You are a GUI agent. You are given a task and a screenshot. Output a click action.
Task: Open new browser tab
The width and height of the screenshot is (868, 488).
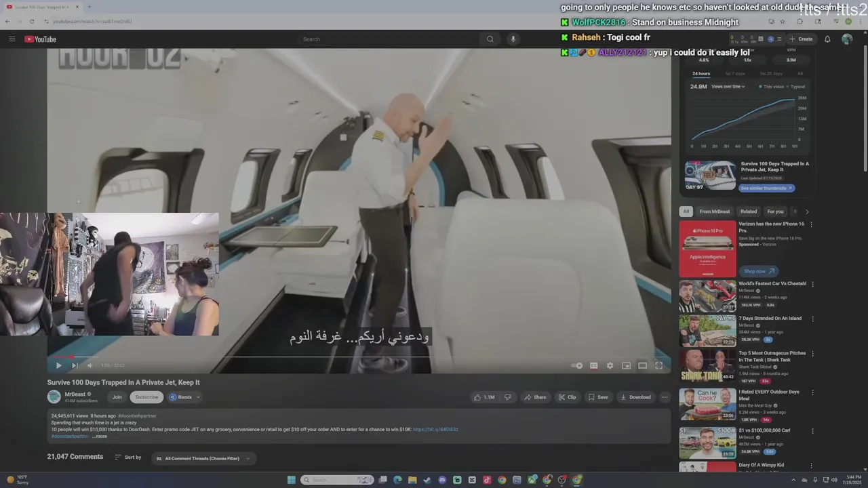point(89,7)
